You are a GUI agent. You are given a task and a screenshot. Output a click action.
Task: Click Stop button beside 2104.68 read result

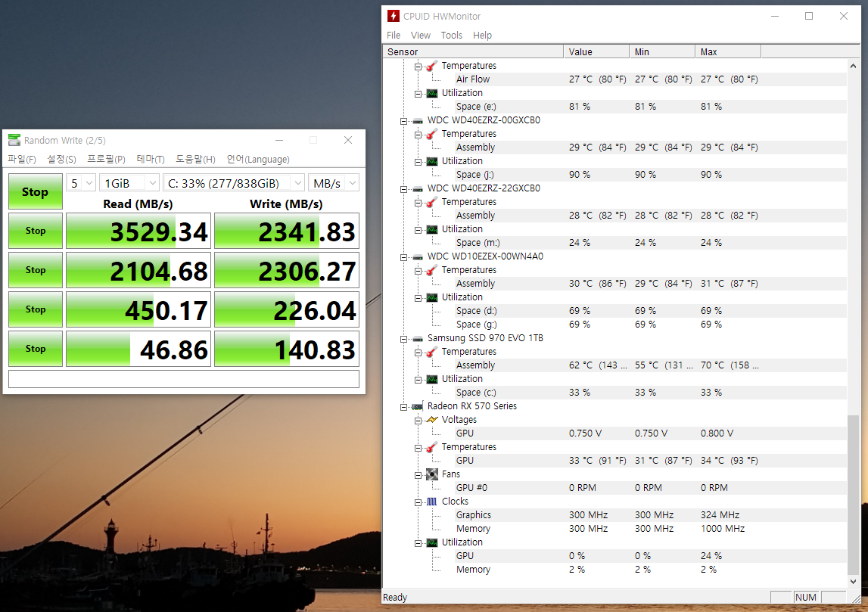[x=36, y=270]
